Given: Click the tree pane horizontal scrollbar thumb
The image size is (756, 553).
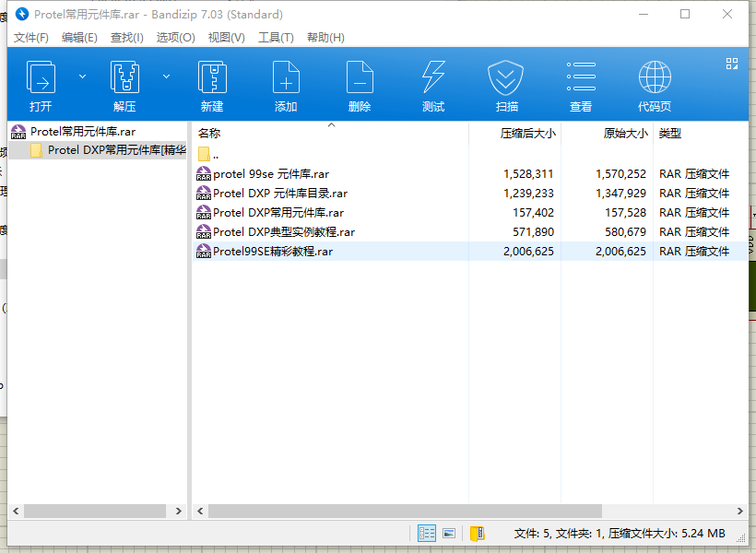Looking at the screenshot, I should pyautogui.click(x=95, y=511).
